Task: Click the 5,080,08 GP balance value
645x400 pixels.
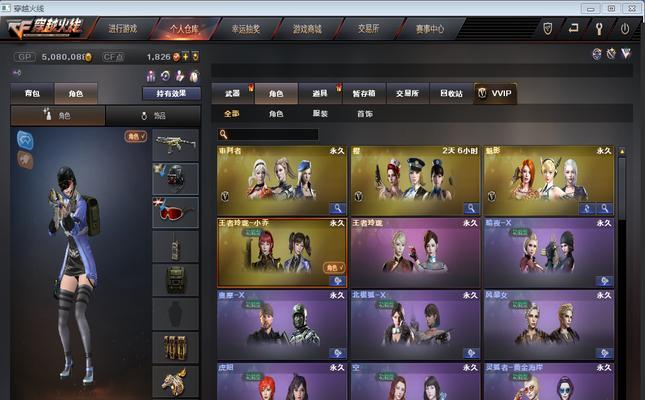Action: [x=63, y=57]
